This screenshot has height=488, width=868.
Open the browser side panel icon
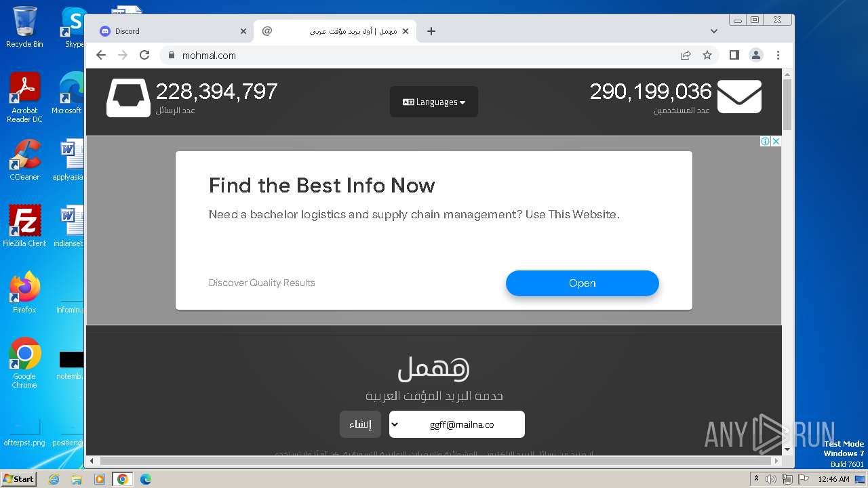[734, 55]
